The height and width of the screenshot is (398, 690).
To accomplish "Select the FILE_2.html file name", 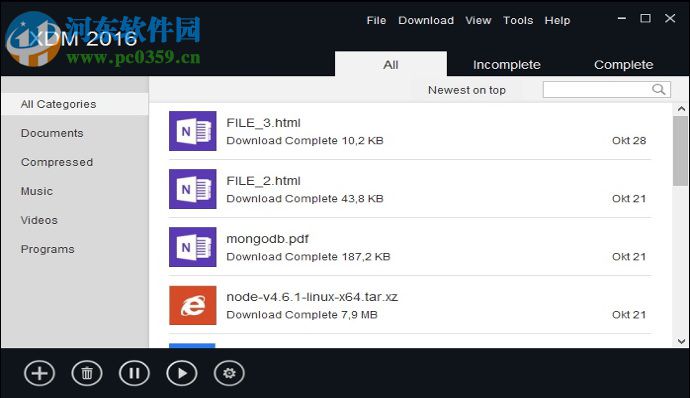I will (x=263, y=181).
